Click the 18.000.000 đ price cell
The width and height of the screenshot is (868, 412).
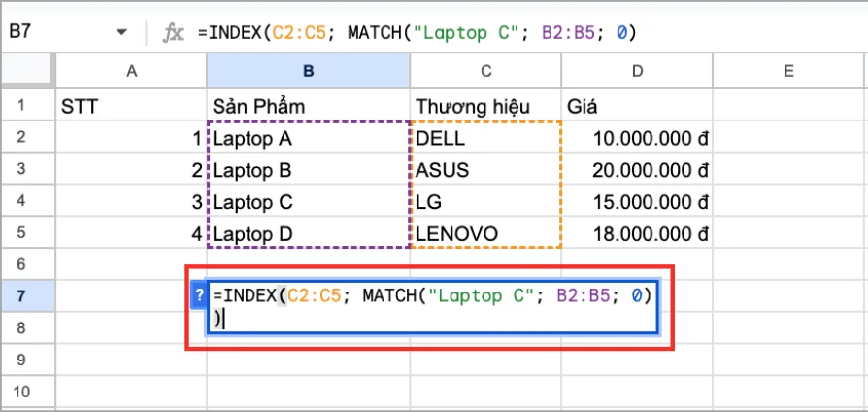pyautogui.click(x=637, y=233)
